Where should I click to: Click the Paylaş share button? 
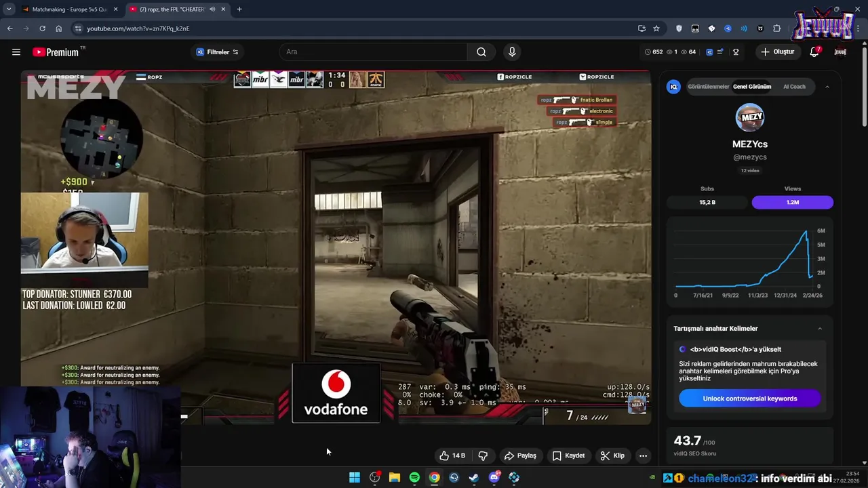tap(520, 456)
